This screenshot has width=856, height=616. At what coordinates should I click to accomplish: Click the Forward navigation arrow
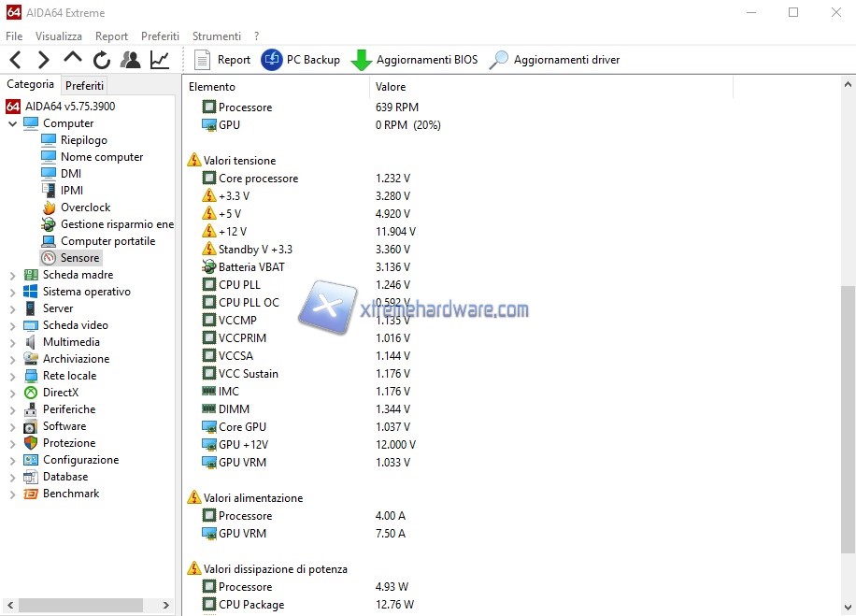click(43, 60)
